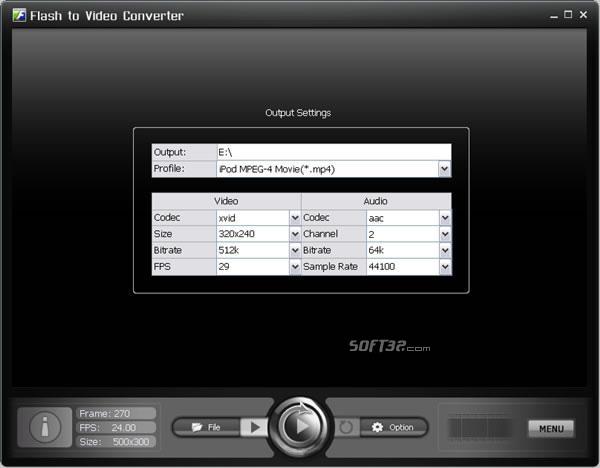The image size is (600, 468).
Task: Open the video Bitrate 512k dropdown
Action: pos(295,251)
